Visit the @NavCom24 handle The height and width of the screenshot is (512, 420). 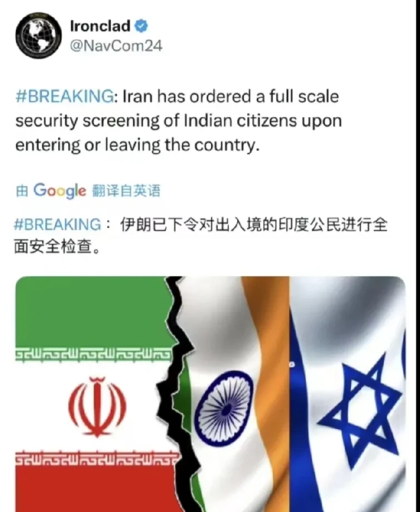pos(116,46)
